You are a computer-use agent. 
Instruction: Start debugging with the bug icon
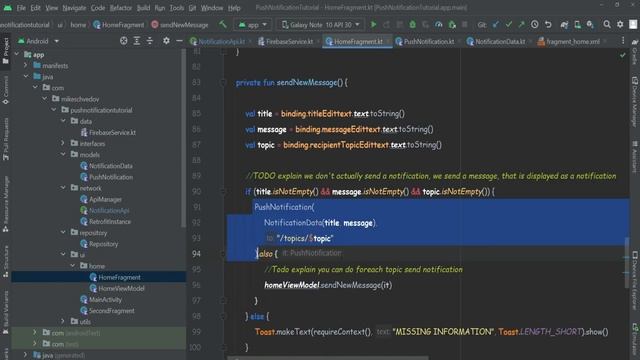[x=413, y=24]
